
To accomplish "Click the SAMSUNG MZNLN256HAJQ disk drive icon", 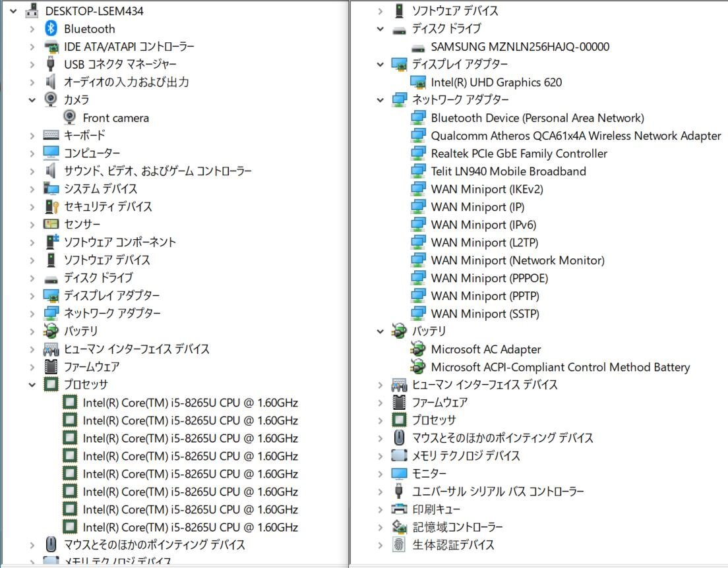I will point(418,47).
